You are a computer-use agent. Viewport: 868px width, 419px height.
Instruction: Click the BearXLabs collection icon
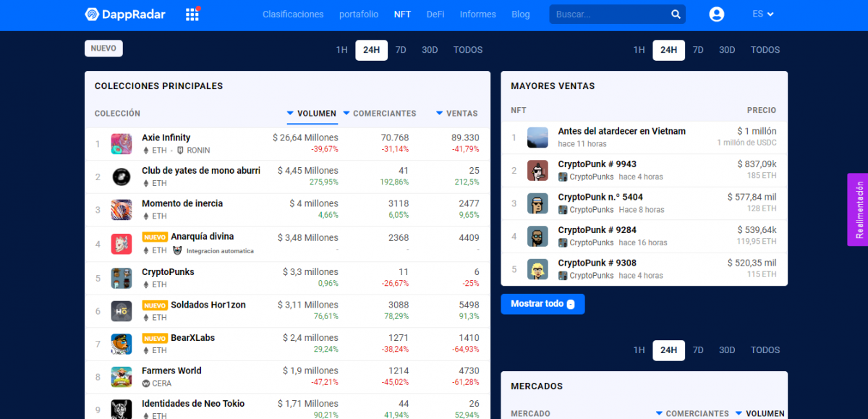[121, 344]
